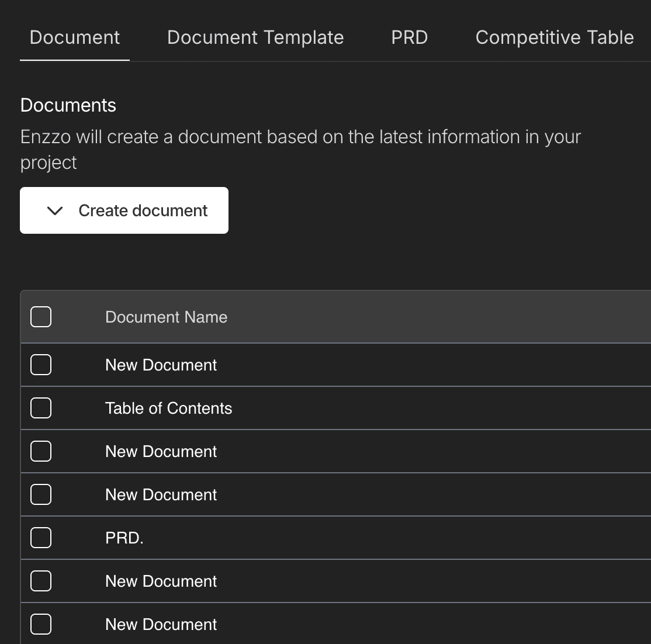Click the Document Name column header
This screenshot has width=651, height=644.
coord(166,317)
